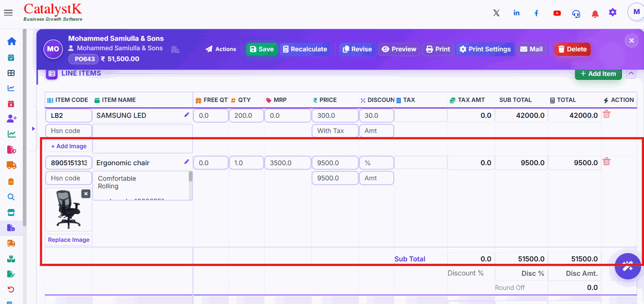Go to Home in the sidebar
Screen dimensions: 644x304
click(12, 41)
